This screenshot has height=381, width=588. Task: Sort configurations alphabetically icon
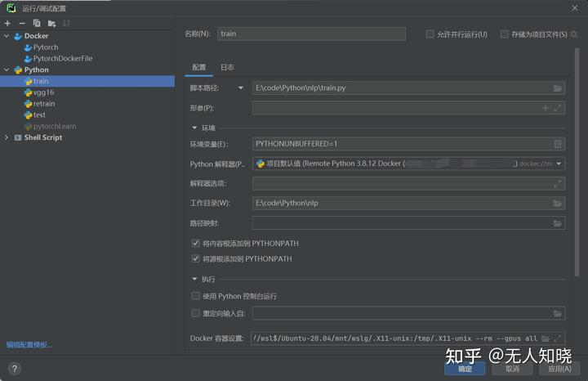tap(66, 23)
